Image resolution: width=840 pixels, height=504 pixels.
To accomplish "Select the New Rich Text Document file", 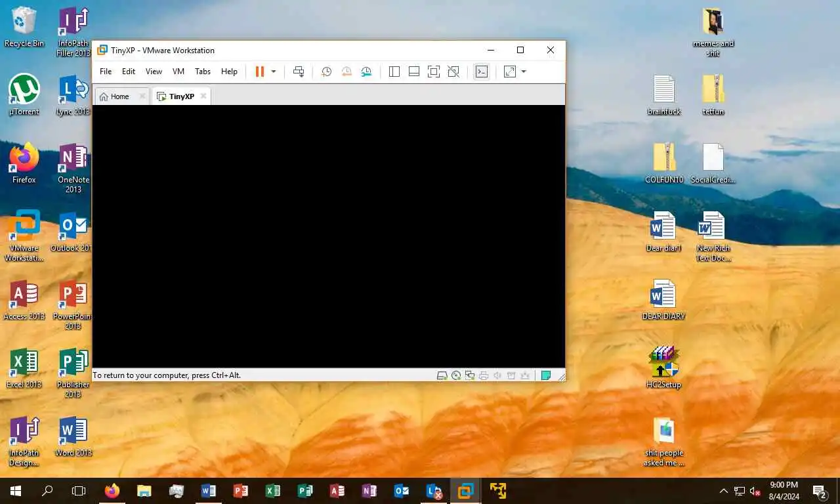I will [713, 236].
